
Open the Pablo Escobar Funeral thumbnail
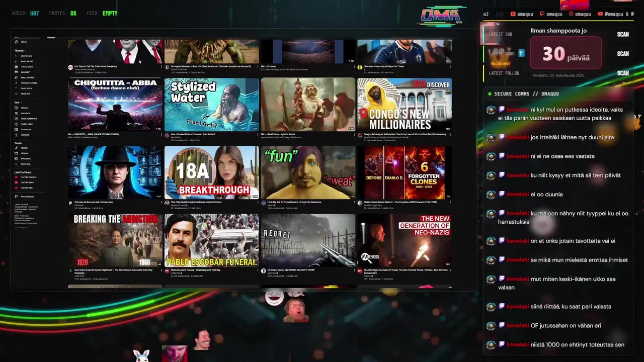(x=211, y=240)
